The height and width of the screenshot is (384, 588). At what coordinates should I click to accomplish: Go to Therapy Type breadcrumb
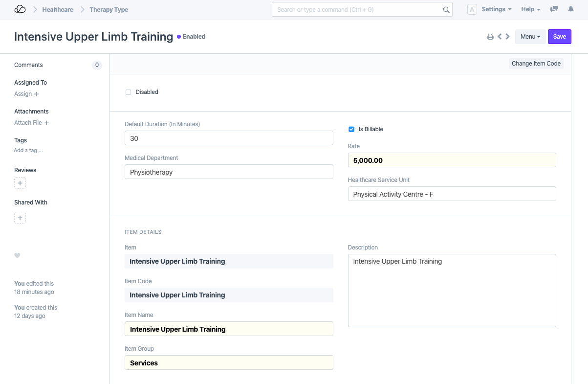(x=109, y=9)
